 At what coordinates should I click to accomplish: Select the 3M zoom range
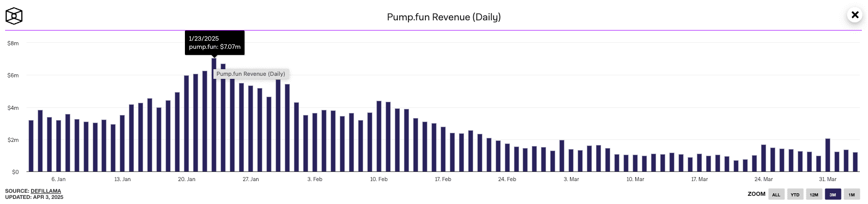[x=833, y=194]
